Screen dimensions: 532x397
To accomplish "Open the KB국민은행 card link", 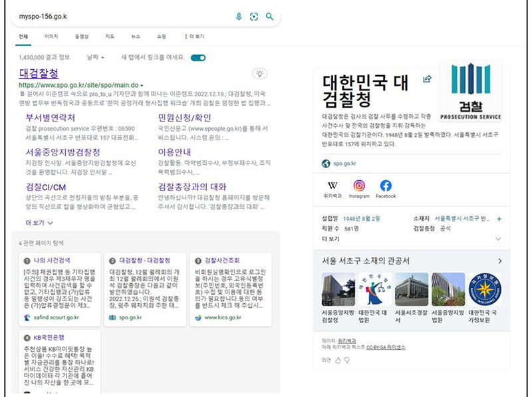I will tap(49, 338).
